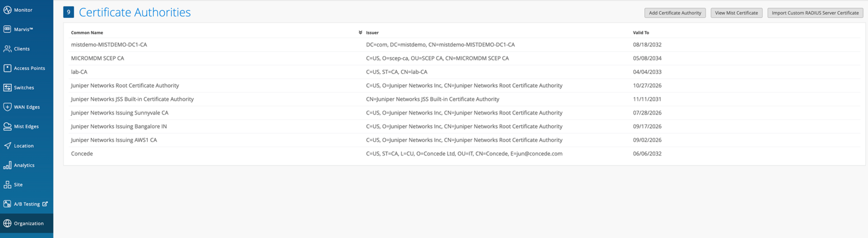Image resolution: width=868 pixels, height=238 pixels.
Task: Select the lab-CA certificate row
Action: coord(80,72)
